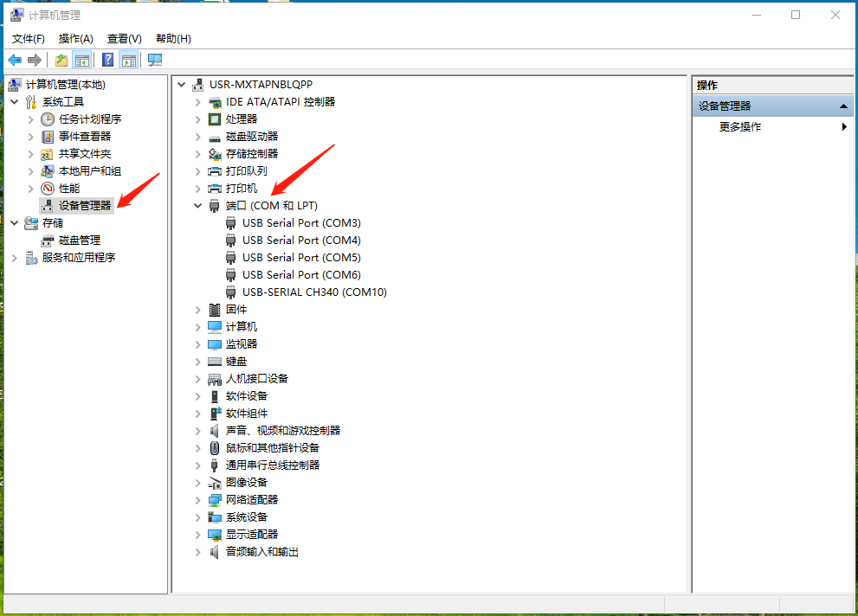Click the monitor category icon
The width and height of the screenshot is (858, 616).
tap(215, 344)
